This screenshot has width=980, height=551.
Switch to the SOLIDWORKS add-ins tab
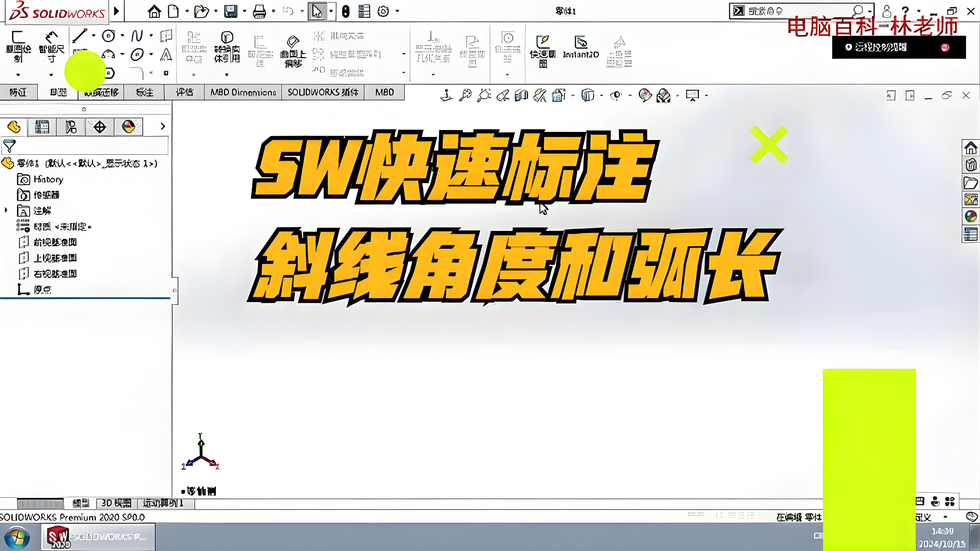tap(323, 92)
